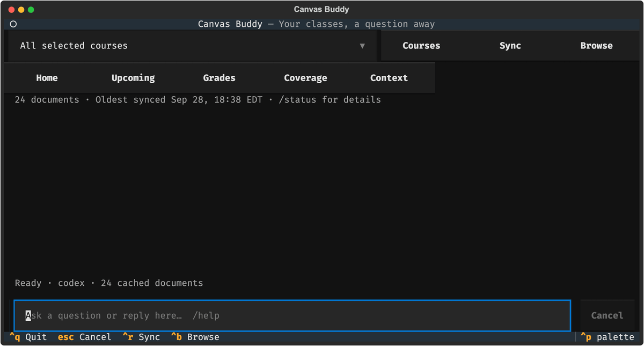Open the All selected courses selector
Viewport: 644px width, 346px height.
click(192, 46)
